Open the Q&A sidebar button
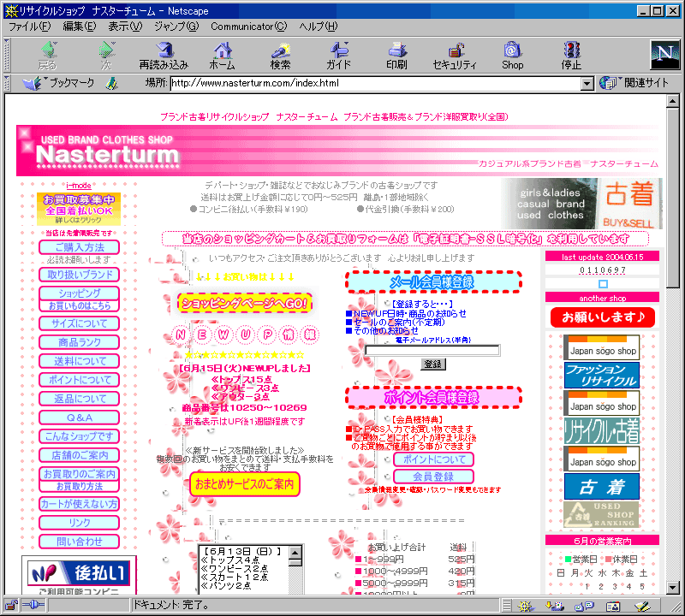685x616 pixels. (79, 418)
